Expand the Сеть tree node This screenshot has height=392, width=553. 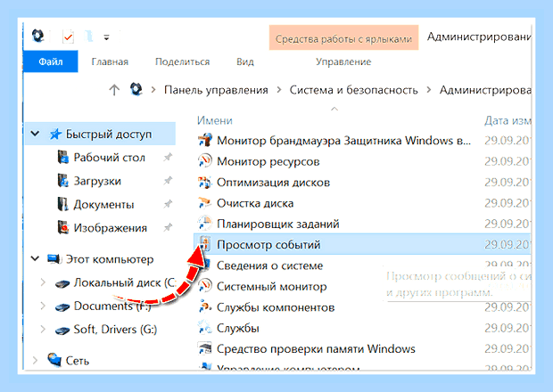point(35,360)
